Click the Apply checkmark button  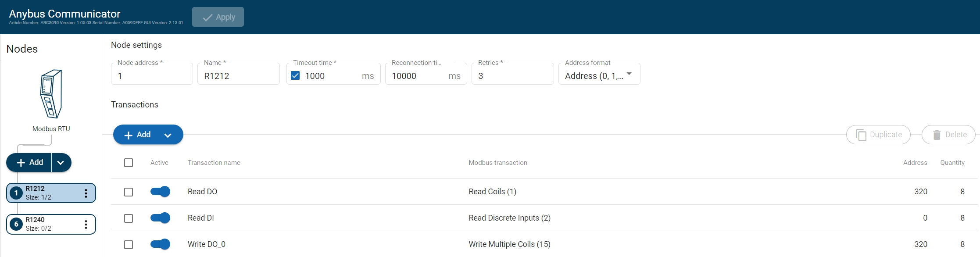(x=218, y=17)
